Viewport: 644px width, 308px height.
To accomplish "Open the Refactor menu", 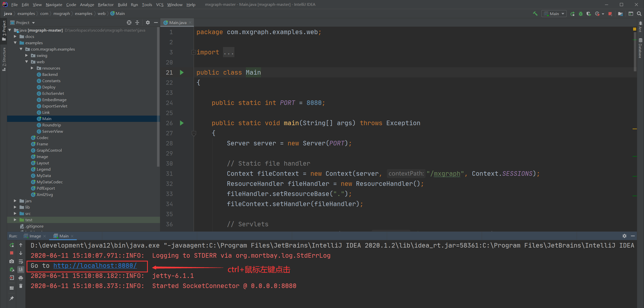I will point(106,5).
